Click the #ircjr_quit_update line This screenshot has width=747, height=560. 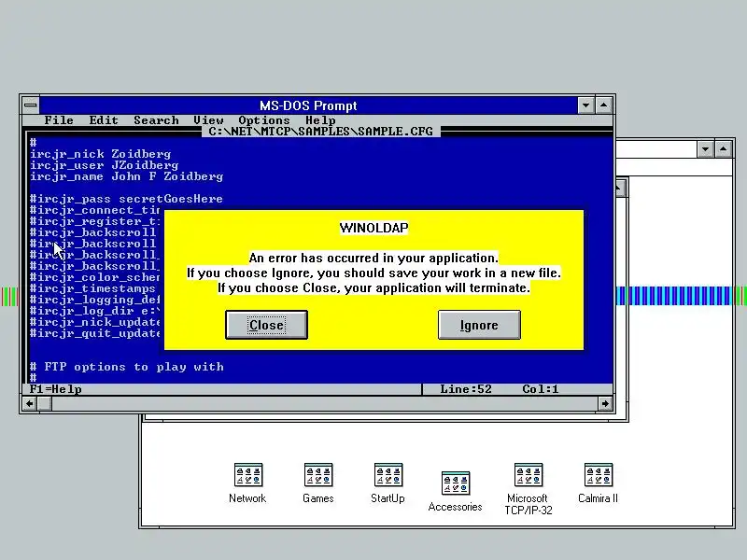95,333
